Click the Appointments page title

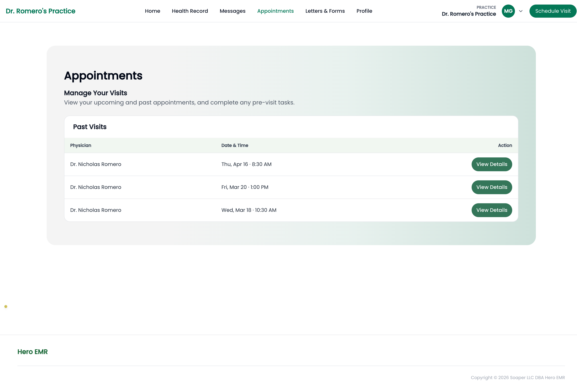pyautogui.click(x=103, y=76)
